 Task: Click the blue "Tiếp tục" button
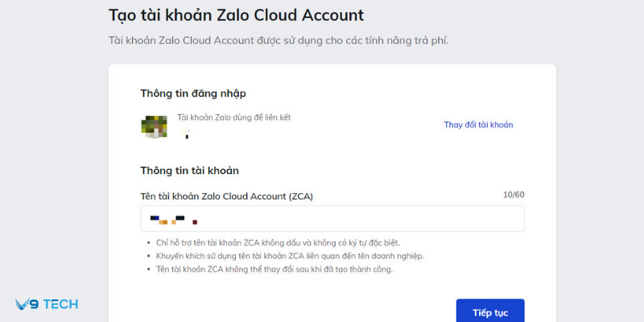[489, 311]
